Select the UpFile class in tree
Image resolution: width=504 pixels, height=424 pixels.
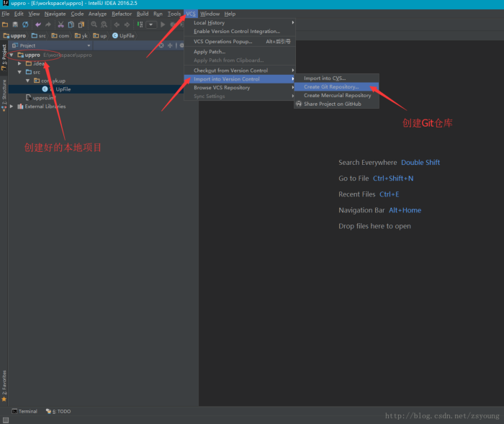pyautogui.click(x=62, y=89)
